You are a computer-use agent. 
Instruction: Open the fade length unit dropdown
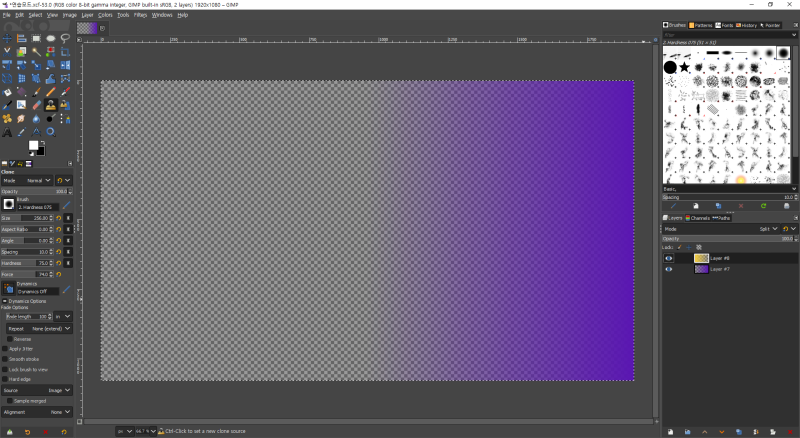pyautogui.click(x=63, y=317)
